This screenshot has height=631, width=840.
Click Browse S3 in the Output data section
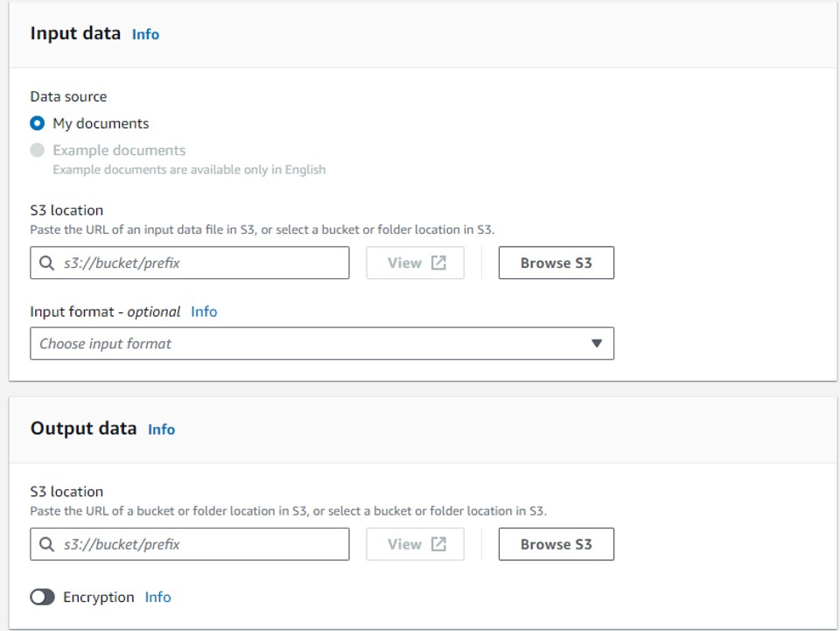tap(556, 544)
